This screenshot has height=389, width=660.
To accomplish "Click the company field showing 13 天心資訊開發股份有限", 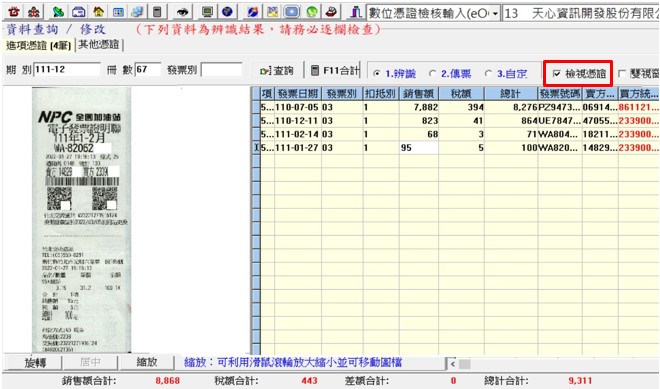I will pyautogui.click(x=581, y=13).
